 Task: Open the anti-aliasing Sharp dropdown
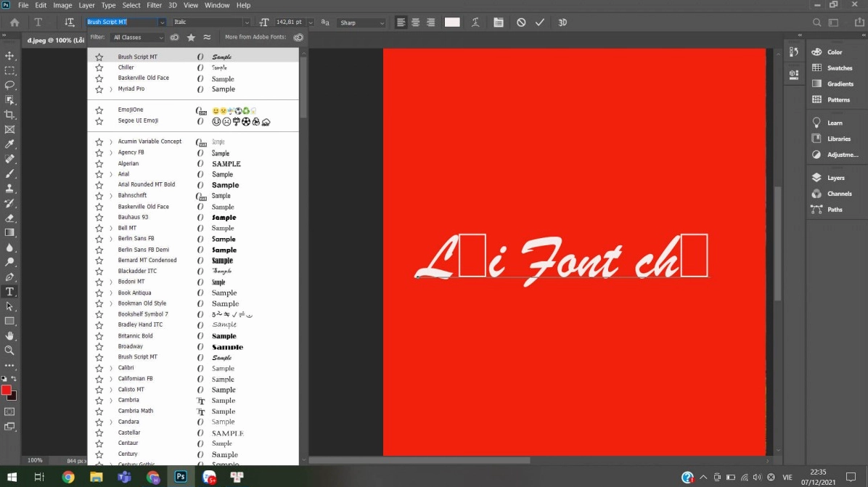coord(361,22)
